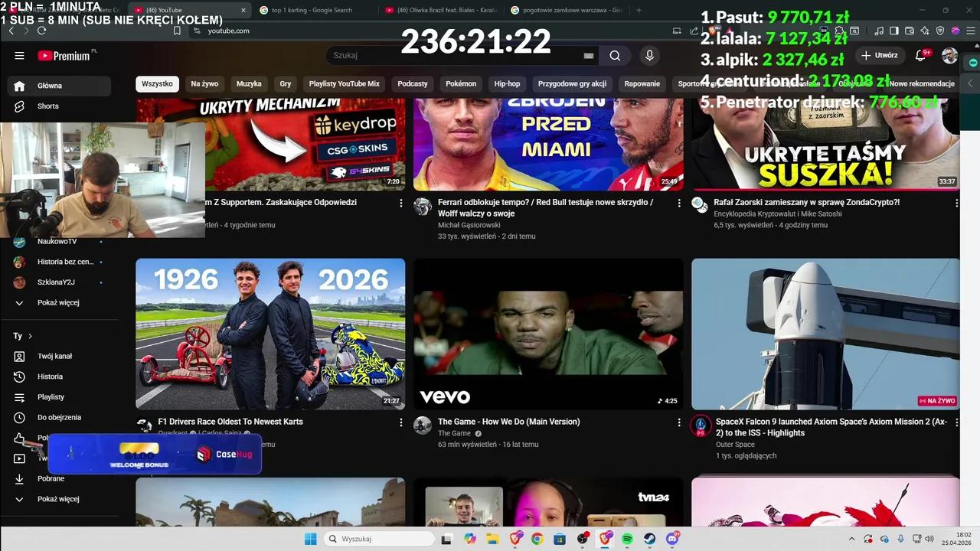Open Brave wallet icon in toolbar
This screenshot has height=551, width=980.
tap(910, 31)
